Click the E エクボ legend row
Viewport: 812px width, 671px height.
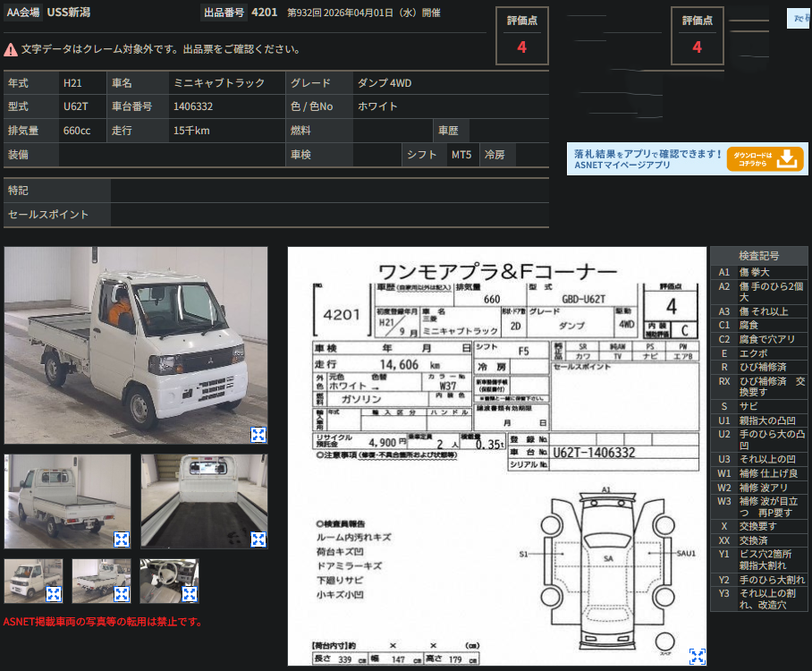pyautogui.click(x=758, y=353)
